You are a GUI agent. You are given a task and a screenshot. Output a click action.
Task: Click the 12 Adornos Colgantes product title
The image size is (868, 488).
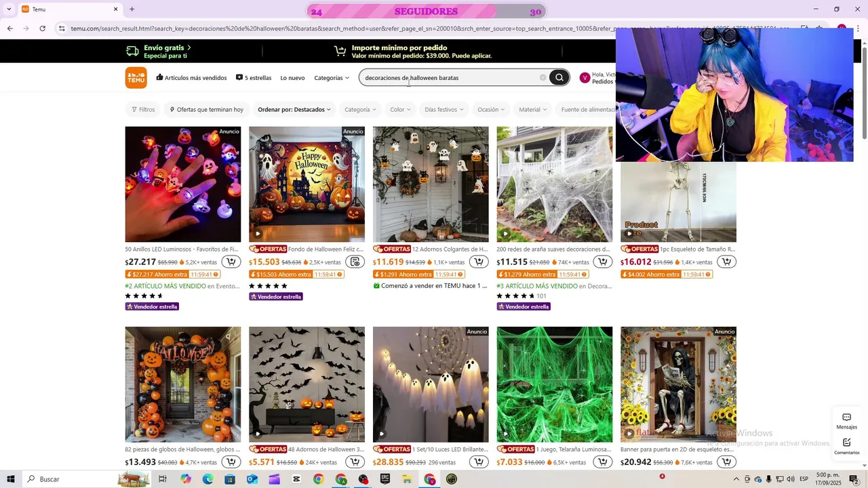[450, 249]
